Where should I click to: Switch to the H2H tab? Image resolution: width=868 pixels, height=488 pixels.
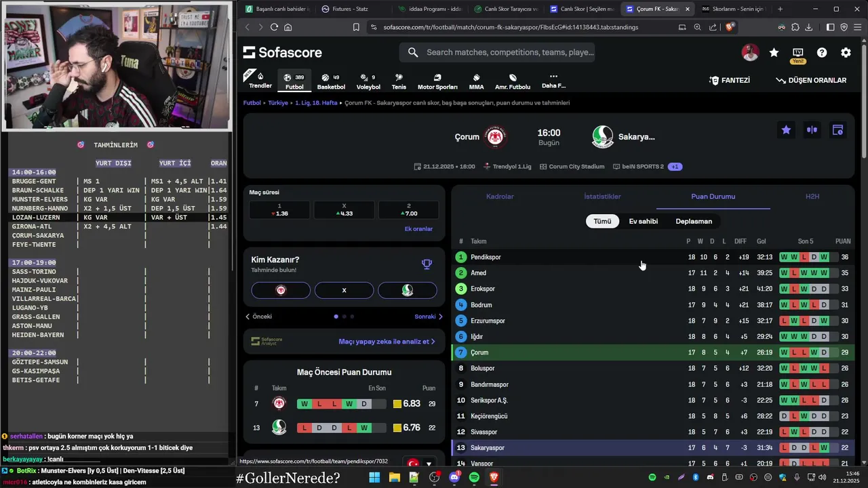click(812, 197)
